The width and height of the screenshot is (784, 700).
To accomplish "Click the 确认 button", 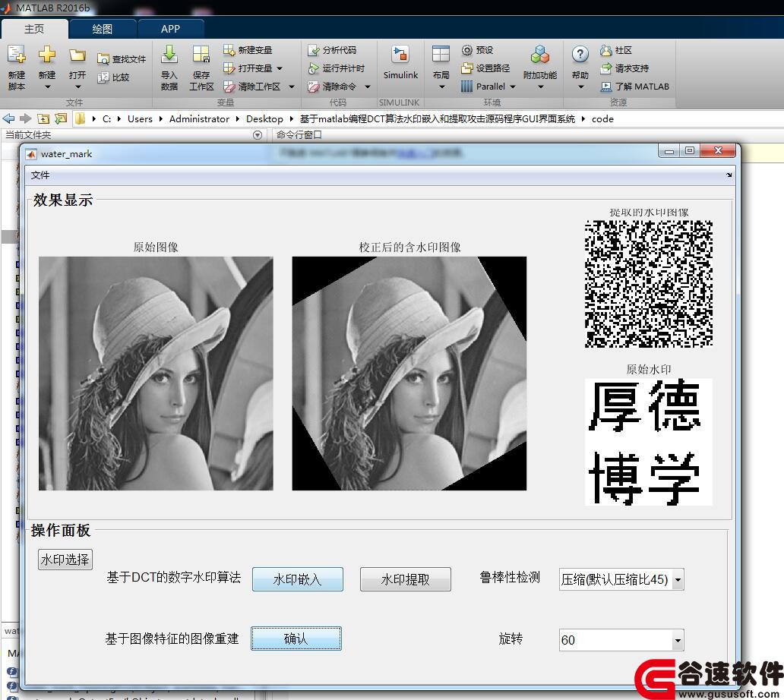I will pyautogui.click(x=296, y=639).
